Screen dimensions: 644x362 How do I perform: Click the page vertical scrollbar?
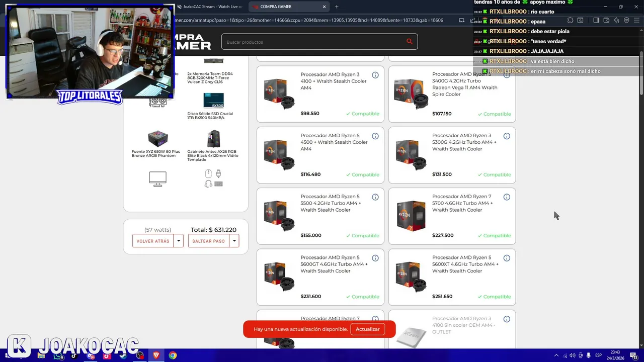pyautogui.click(x=641, y=73)
